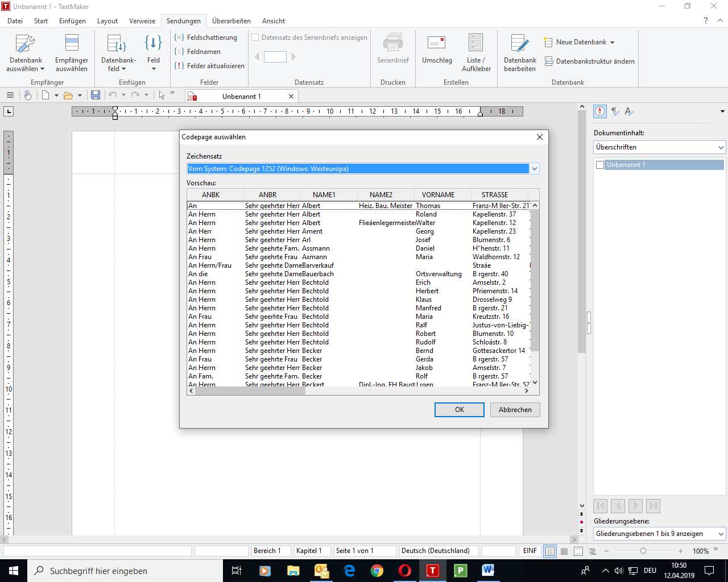Open the sidebar options dropdown arrow
The image size is (728, 582).
[722, 111]
